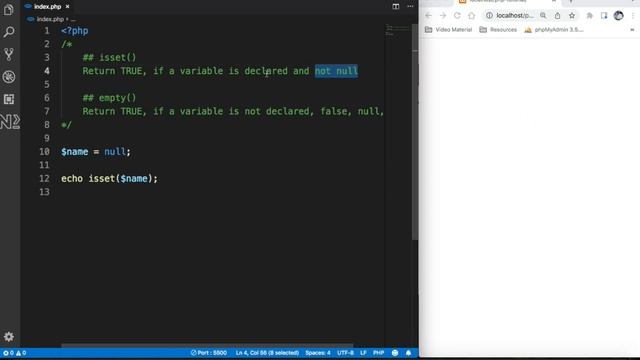Click the breadcrumb ellipsis after index.php
Screen dimensions: 640x360
tap(73, 19)
